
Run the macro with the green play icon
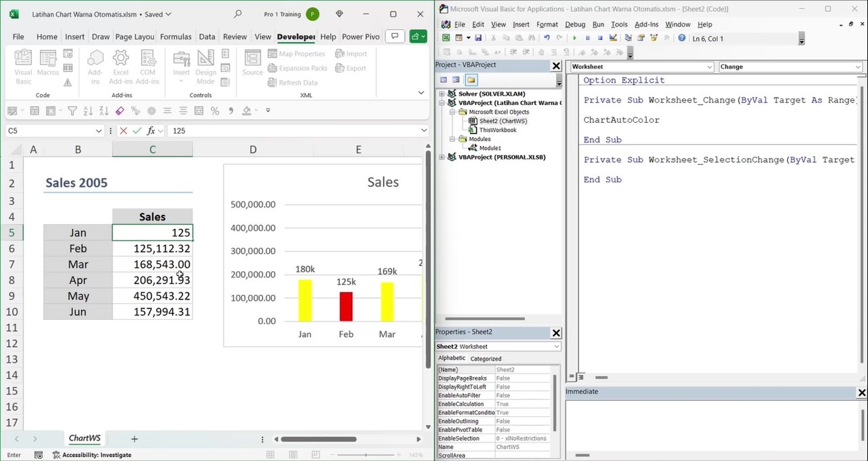(574, 39)
